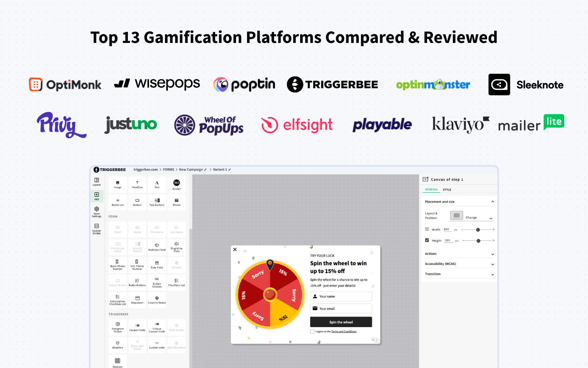The image size is (588, 368).
Task: Collapse the Placement and size section
Action: [492, 202]
